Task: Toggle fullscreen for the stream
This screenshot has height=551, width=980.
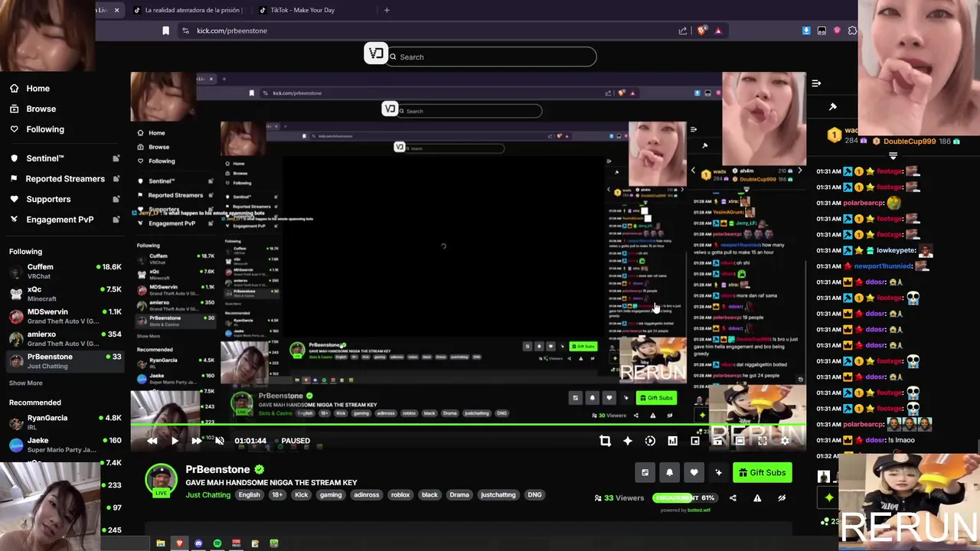Action: (x=763, y=441)
